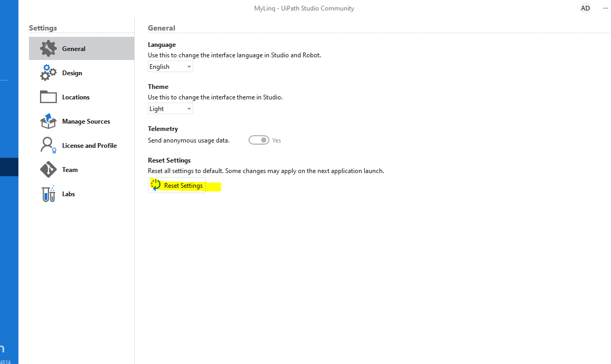Open the License and Profile tab

coord(82,145)
